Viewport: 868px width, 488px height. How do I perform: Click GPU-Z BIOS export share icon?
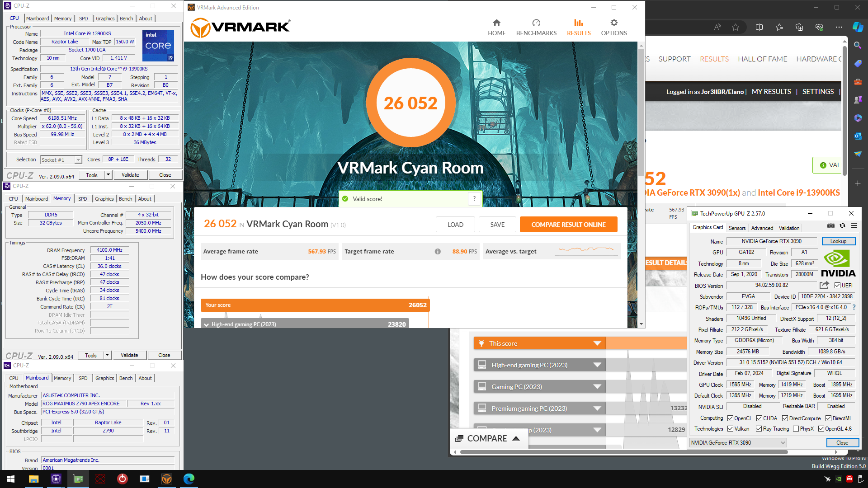tap(824, 285)
